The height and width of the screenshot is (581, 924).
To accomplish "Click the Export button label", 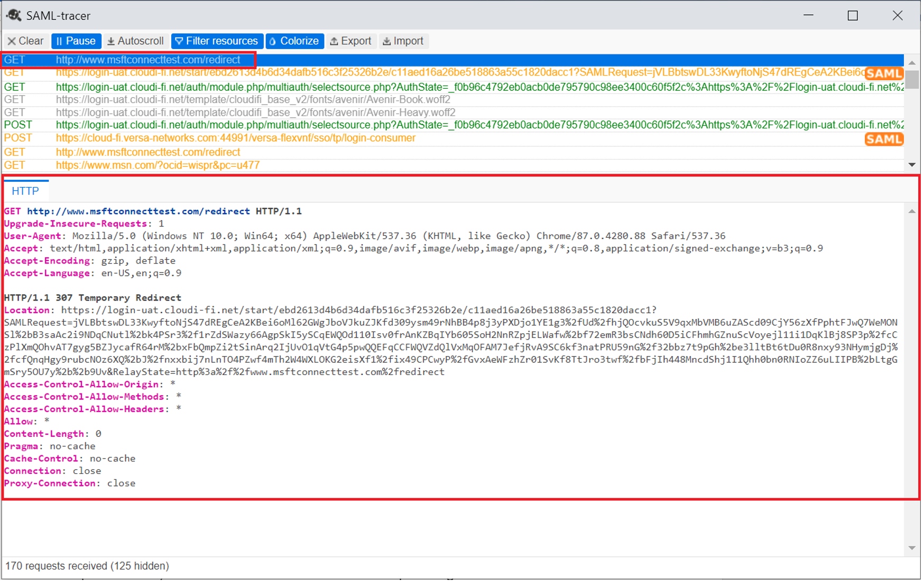I will click(x=355, y=41).
